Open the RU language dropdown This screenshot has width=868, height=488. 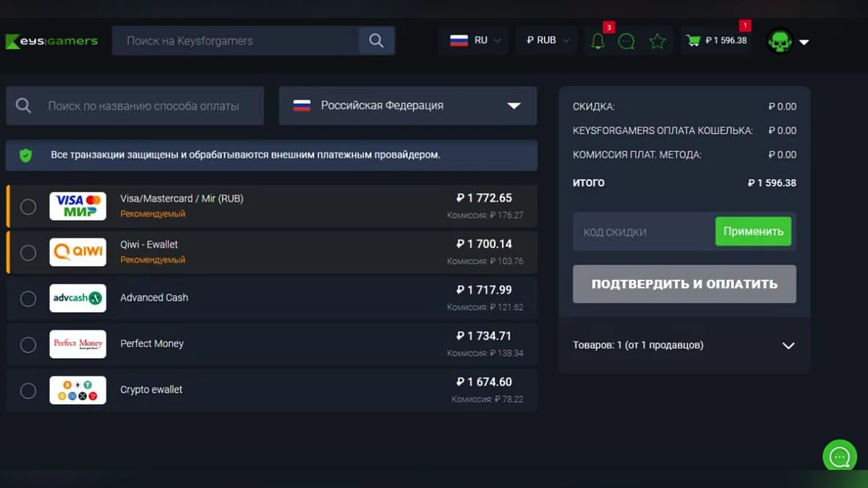pos(475,40)
